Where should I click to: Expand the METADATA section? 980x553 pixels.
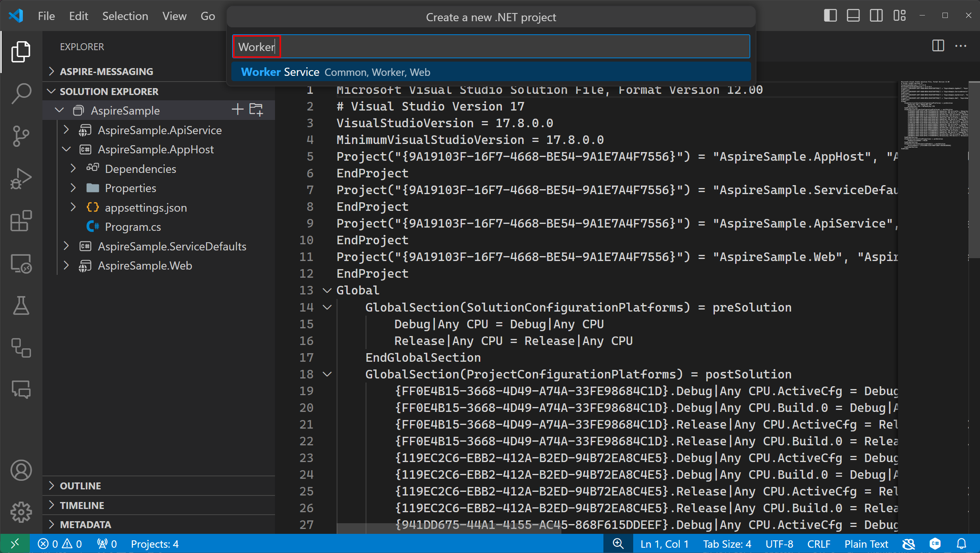(51, 524)
